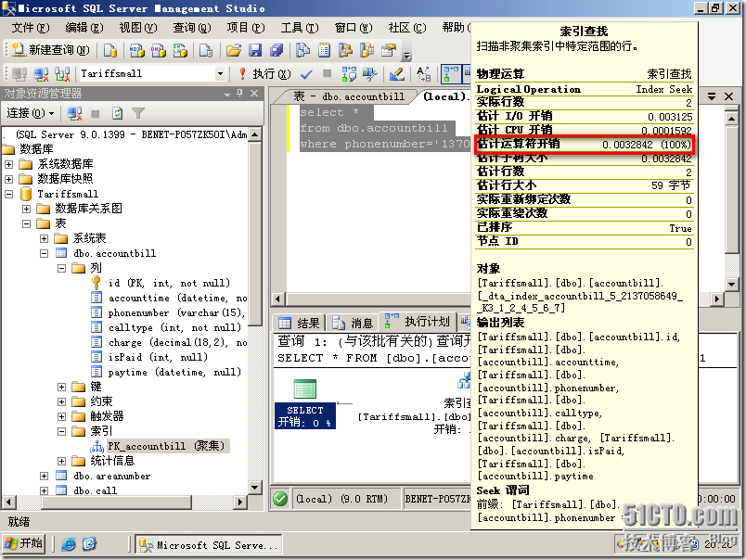Toggle auto-hide pin on Object Explorer
This screenshot has width=746, height=560.
point(240,93)
